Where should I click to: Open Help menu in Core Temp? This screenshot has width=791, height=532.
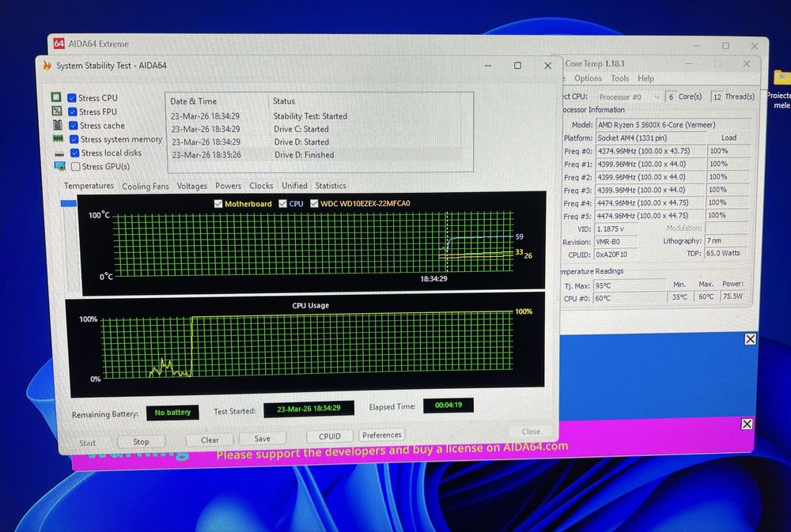click(x=645, y=78)
